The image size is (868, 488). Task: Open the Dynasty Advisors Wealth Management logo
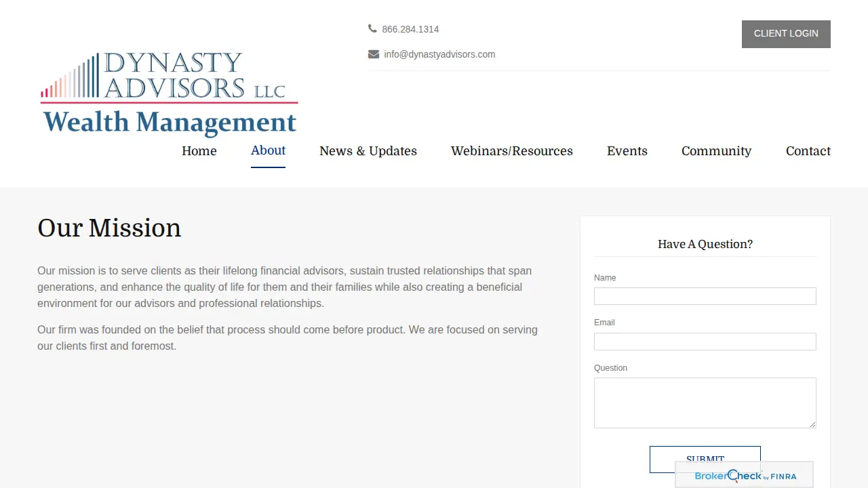[x=170, y=94]
